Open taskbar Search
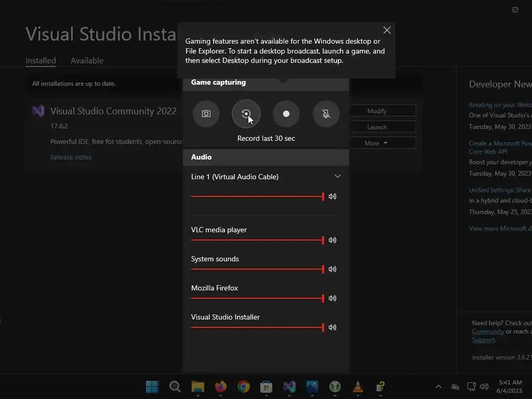This screenshot has width=532, height=399. 175,387
